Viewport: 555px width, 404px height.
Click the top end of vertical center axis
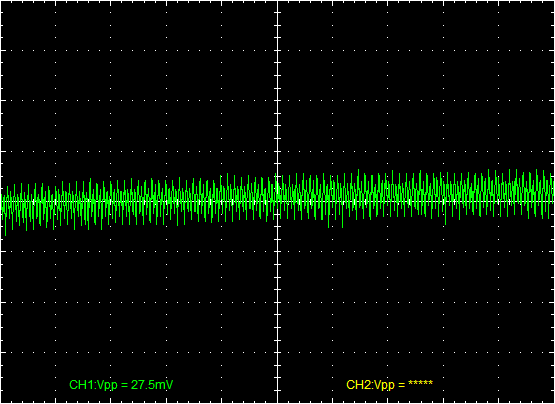[x=278, y=2]
